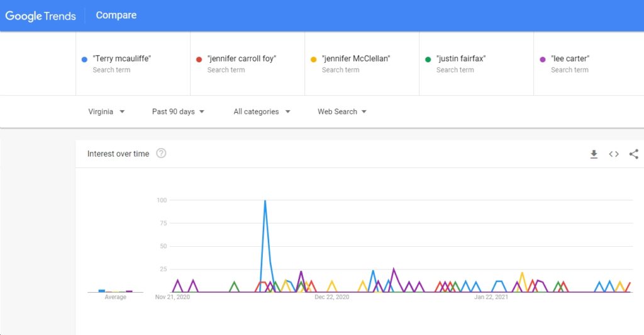Open the Compare page header
Image resolution: width=644 pixels, height=335 pixels.
tap(116, 15)
